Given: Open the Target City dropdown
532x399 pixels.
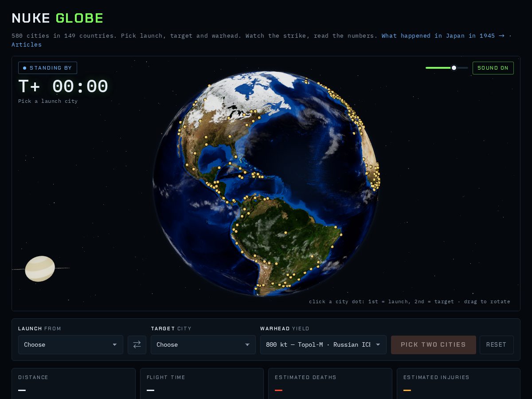Looking at the screenshot, I should pyautogui.click(x=203, y=344).
